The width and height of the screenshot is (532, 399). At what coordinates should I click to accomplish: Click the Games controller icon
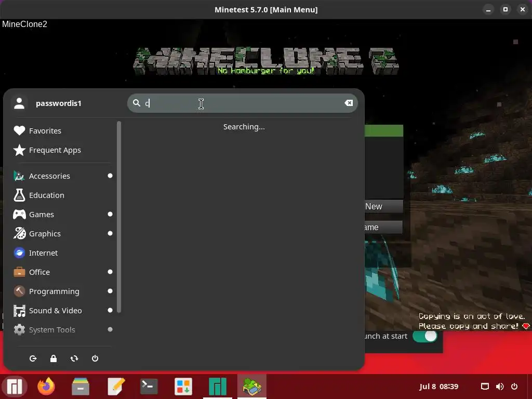coord(19,215)
